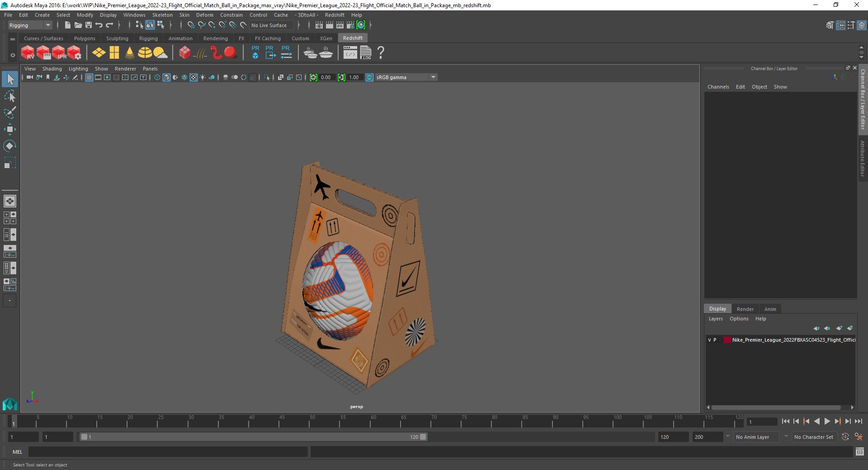The height and width of the screenshot is (470, 868).
Task: Click the single perspective view layout icon
Action: pos(10,201)
